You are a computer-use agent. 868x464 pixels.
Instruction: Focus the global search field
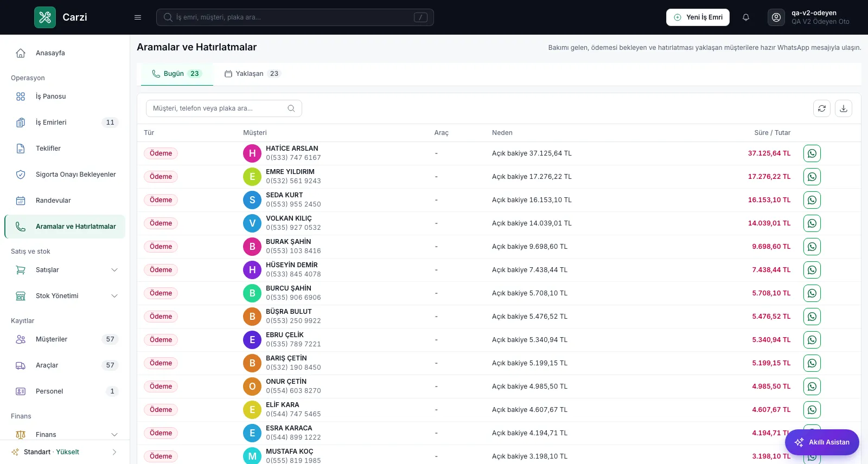point(295,17)
